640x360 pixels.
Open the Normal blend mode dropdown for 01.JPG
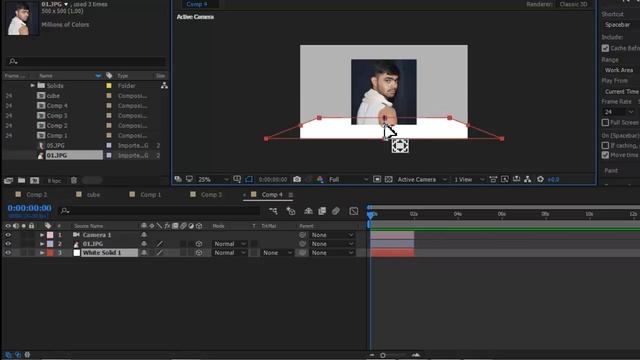click(230, 244)
